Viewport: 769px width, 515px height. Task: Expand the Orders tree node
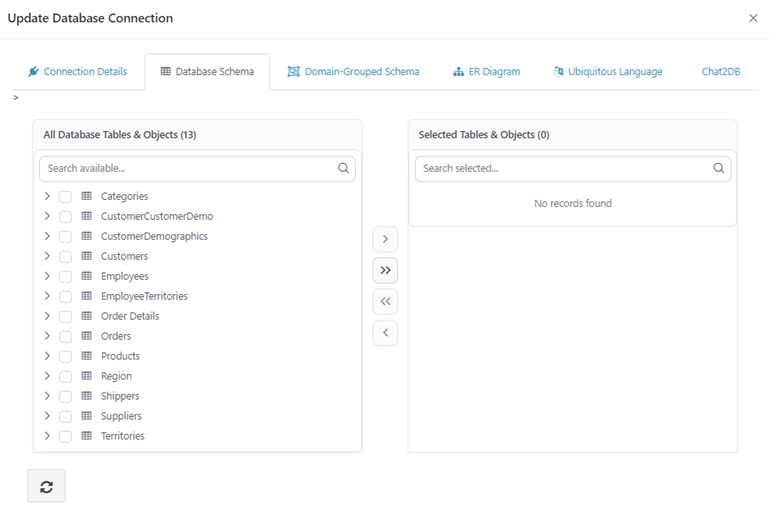point(47,335)
